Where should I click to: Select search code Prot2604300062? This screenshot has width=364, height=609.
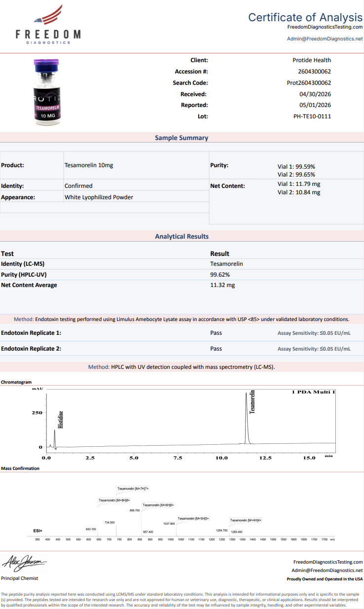[x=309, y=83]
